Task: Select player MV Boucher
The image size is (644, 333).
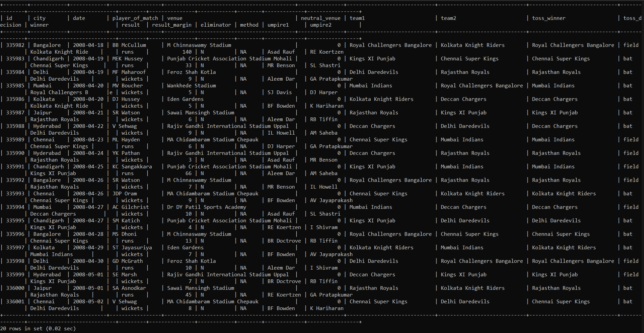Action: click(128, 86)
